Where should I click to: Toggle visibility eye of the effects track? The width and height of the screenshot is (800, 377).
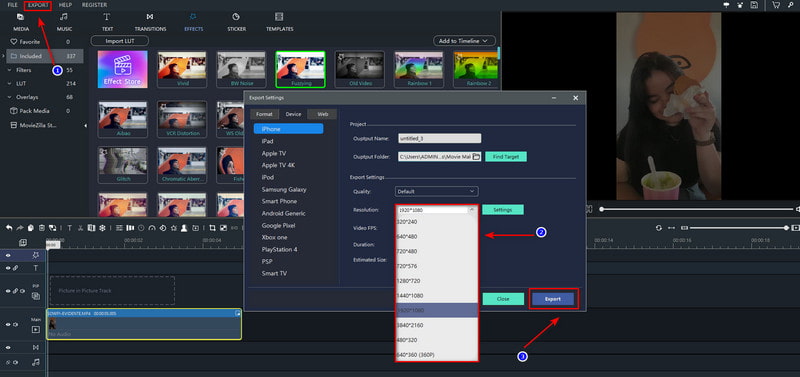click(8, 256)
